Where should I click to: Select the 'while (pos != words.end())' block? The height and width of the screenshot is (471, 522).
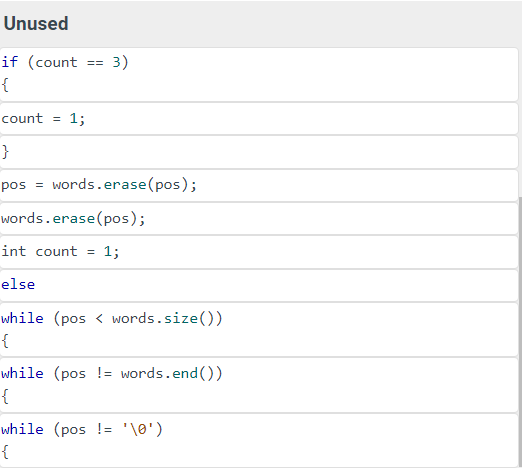pos(259,385)
